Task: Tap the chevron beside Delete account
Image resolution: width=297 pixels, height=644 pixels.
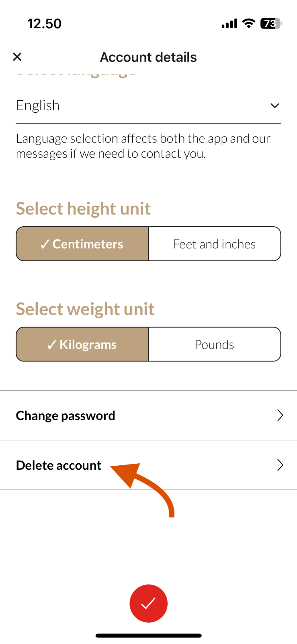Action: click(280, 465)
